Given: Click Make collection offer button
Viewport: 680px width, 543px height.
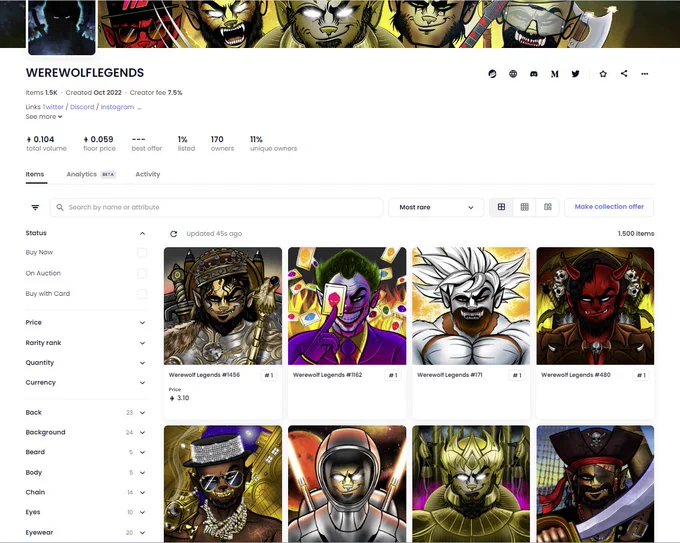Looking at the screenshot, I should [609, 207].
